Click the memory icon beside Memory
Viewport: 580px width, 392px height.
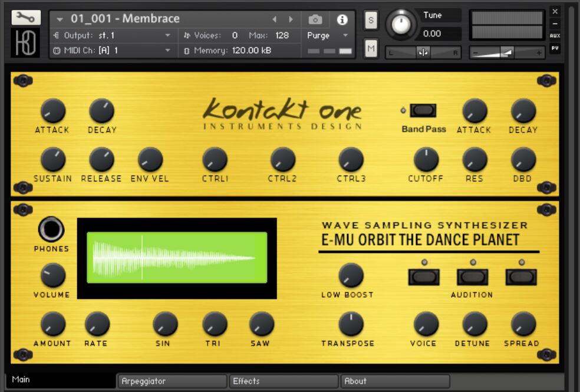coord(186,51)
